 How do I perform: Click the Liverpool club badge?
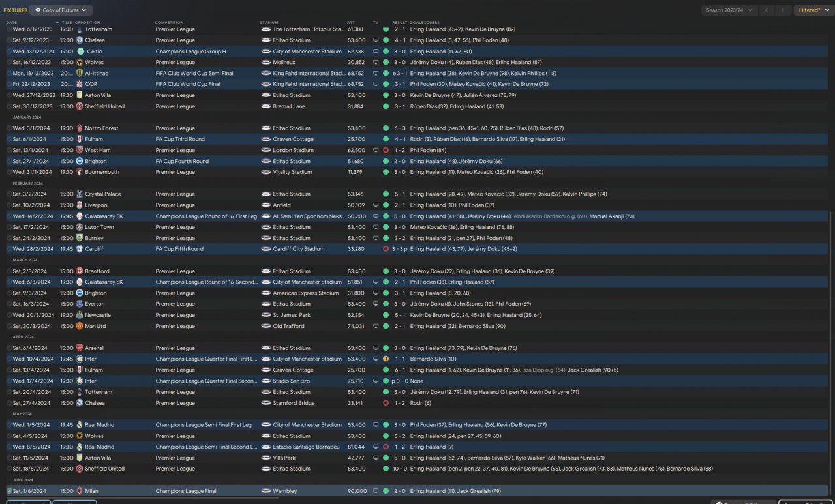80,205
